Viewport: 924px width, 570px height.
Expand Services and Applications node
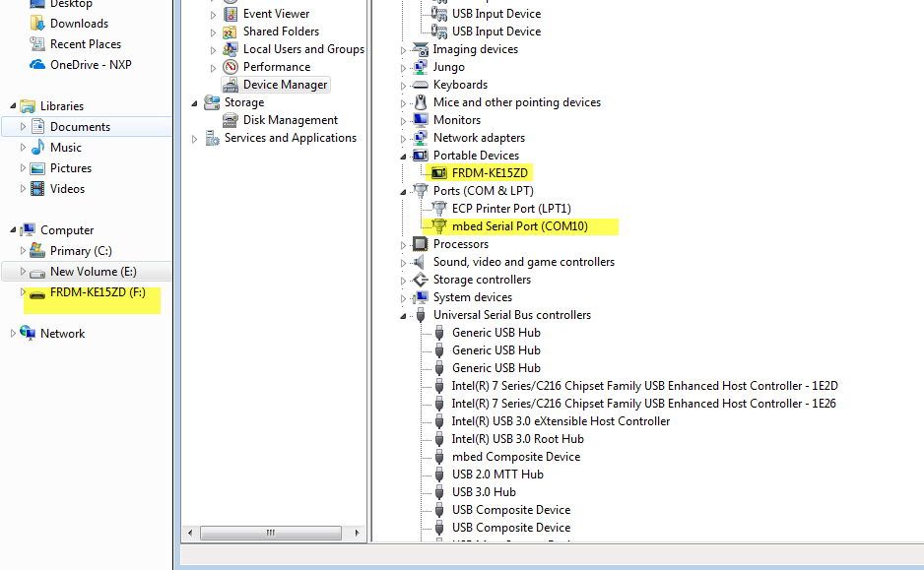pyautogui.click(x=194, y=139)
